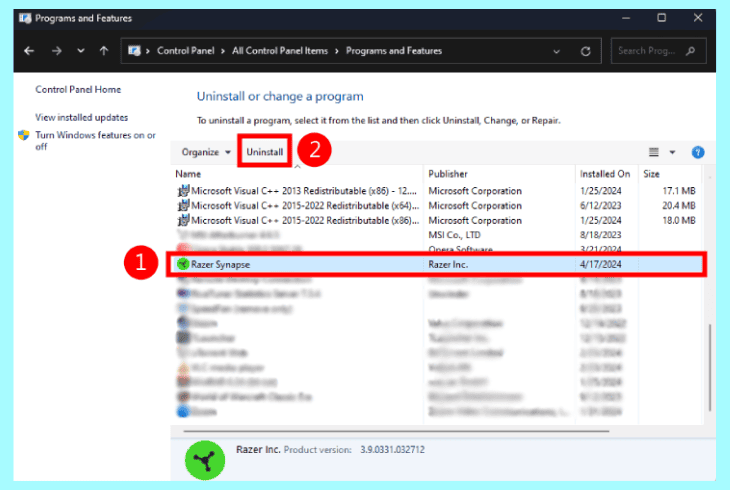Screen dimensions: 730x490
Task: Maximize the Programs and Features window
Action: (662, 18)
